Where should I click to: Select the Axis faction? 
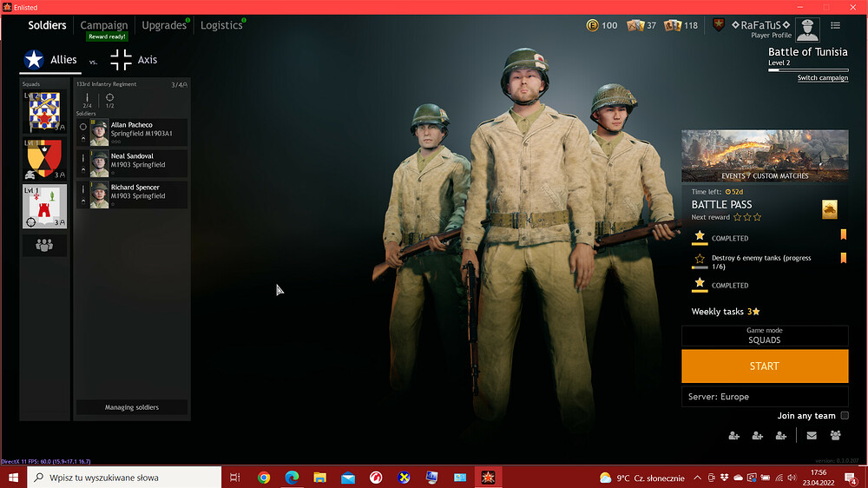click(134, 60)
